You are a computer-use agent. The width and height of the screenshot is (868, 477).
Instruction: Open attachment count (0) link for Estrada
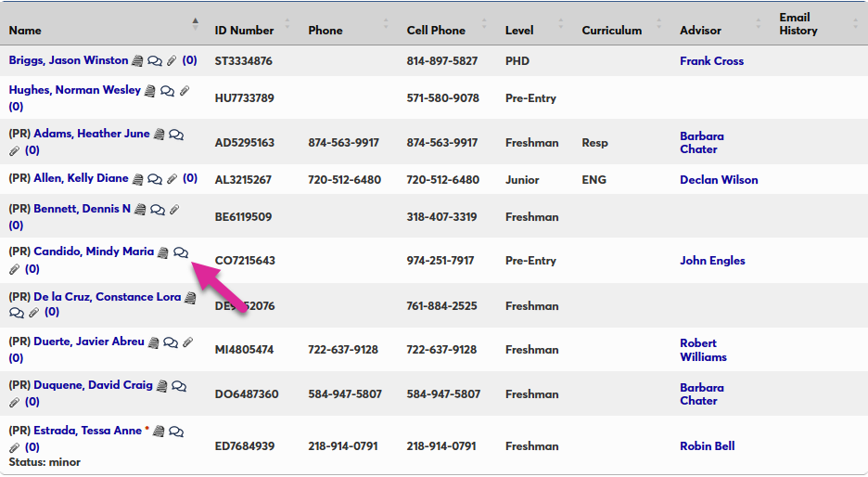point(32,447)
